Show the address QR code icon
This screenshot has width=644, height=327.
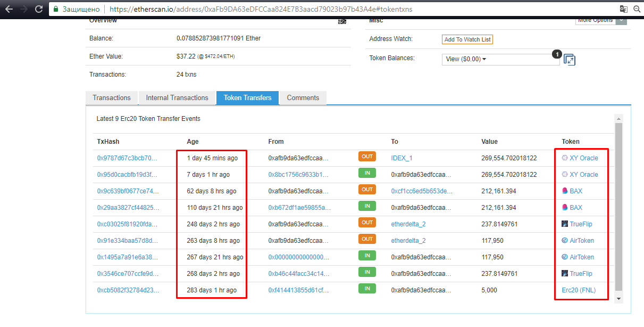tap(342, 21)
